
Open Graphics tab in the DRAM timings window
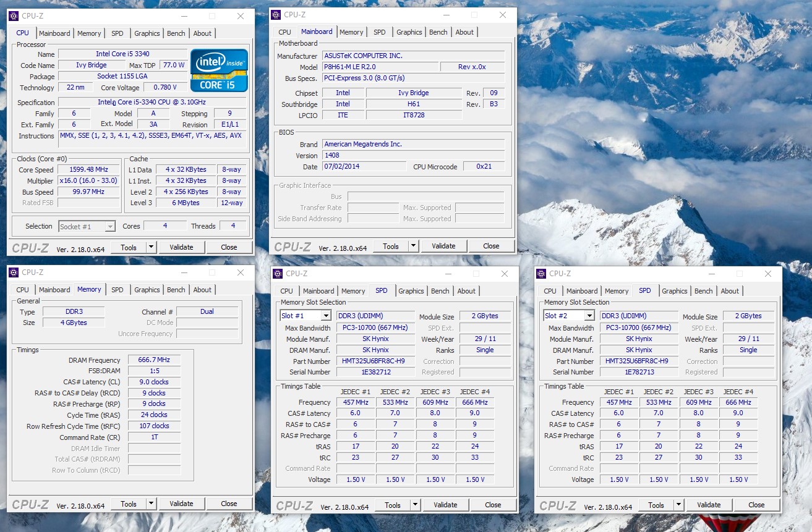[147, 290]
